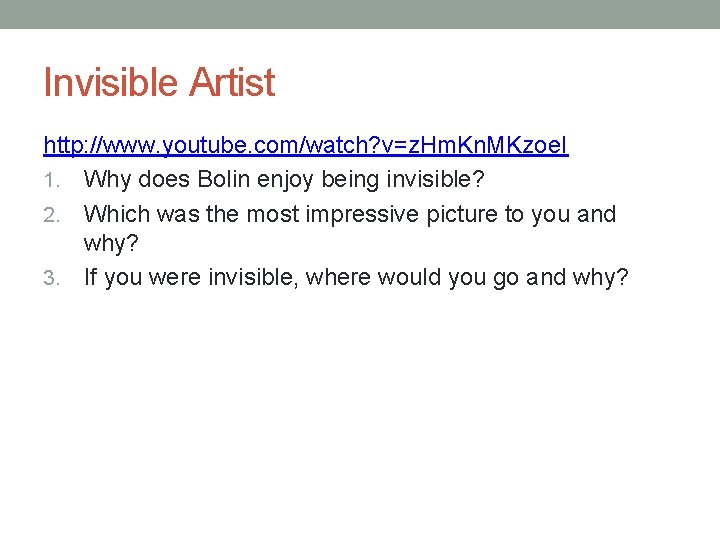Select the 'most impressive picture' question text

(x=349, y=228)
